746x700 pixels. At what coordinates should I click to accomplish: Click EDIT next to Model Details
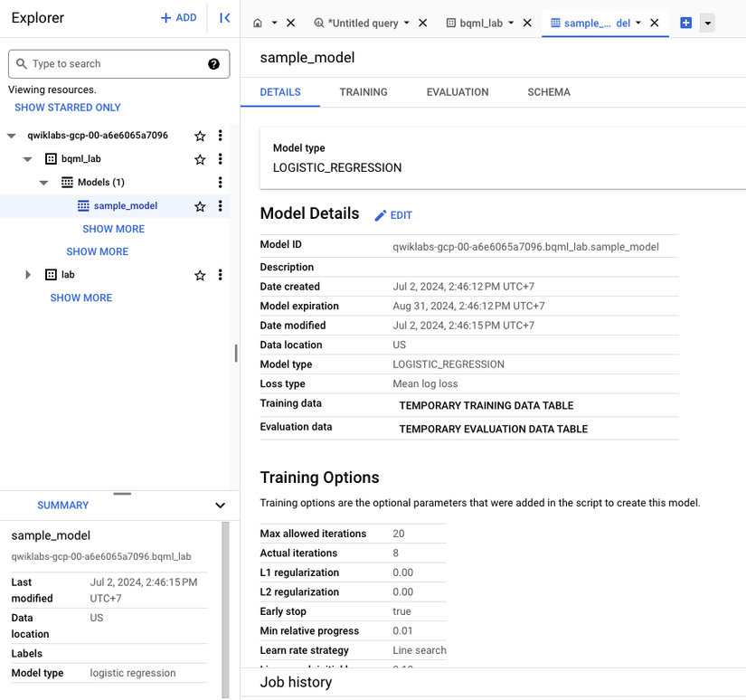tap(393, 215)
